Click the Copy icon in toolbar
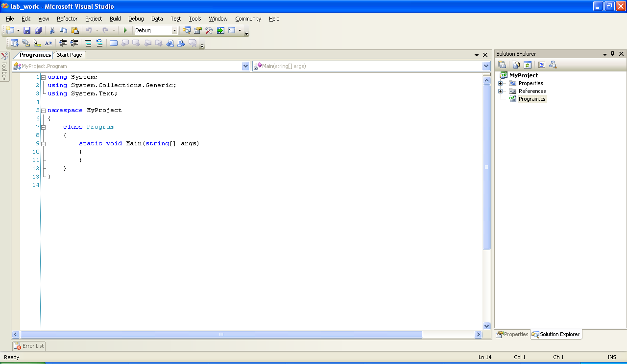The image size is (627, 364). point(64,30)
